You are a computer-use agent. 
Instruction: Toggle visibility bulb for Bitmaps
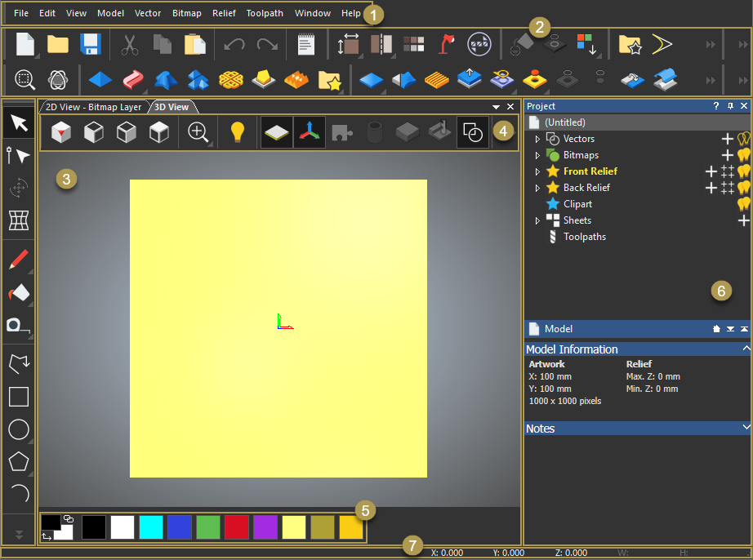tap(743, 155)
